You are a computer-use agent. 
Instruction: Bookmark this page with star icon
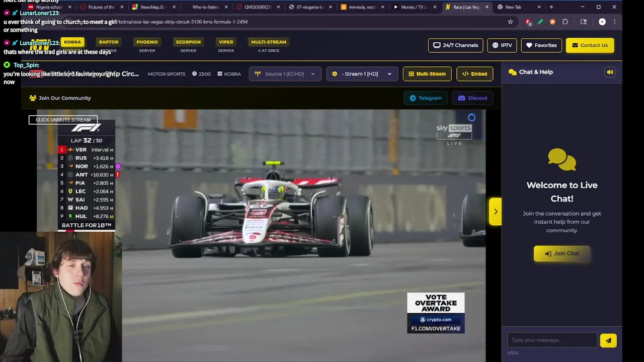click(x=510, y=22)
